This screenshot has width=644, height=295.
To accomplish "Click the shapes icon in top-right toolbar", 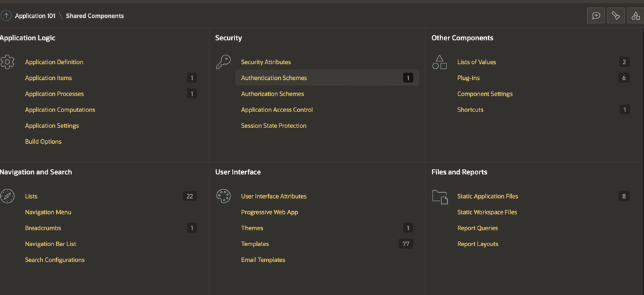I will (x=635, y=16).
